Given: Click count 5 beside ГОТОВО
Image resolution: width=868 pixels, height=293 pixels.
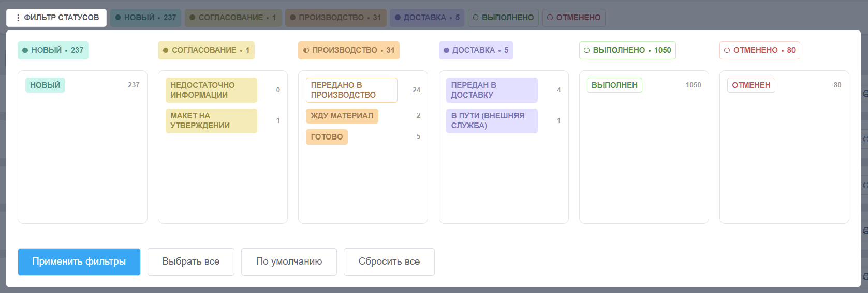Looking at the screenshot, I should tap(418, 136).
